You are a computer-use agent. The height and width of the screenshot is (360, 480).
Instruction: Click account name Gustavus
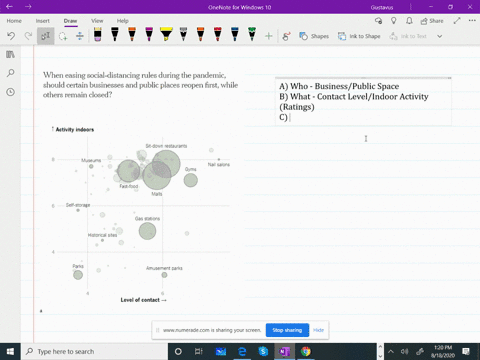click(x=382, y=7)
